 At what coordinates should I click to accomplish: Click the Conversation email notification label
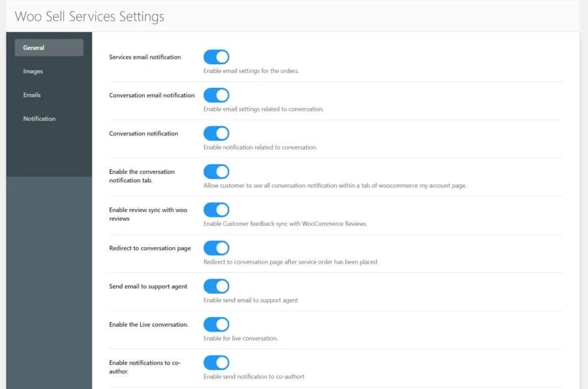(x=152, y=95)
